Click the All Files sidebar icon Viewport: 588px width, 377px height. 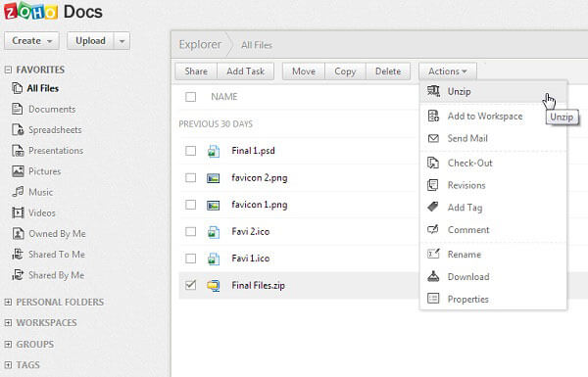coord(18,88)
